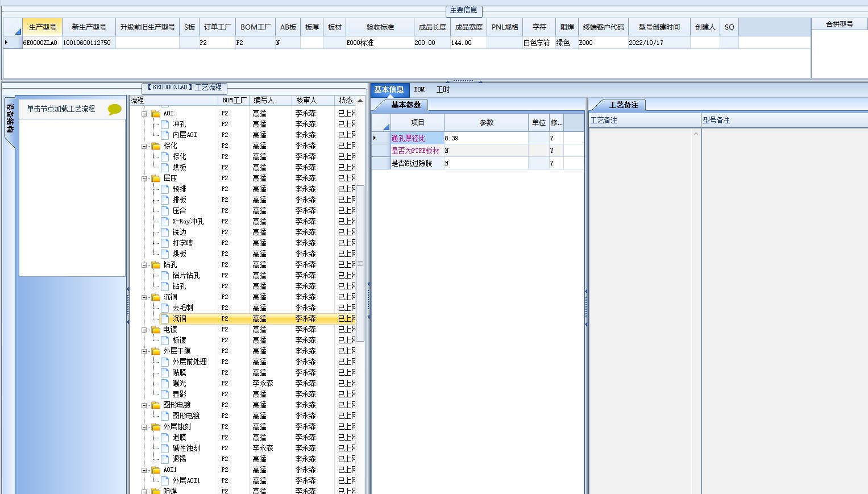This screenshot has width=868, height=494.
Task: Sort by the 生产型号 column header
Action: point(43,27)
